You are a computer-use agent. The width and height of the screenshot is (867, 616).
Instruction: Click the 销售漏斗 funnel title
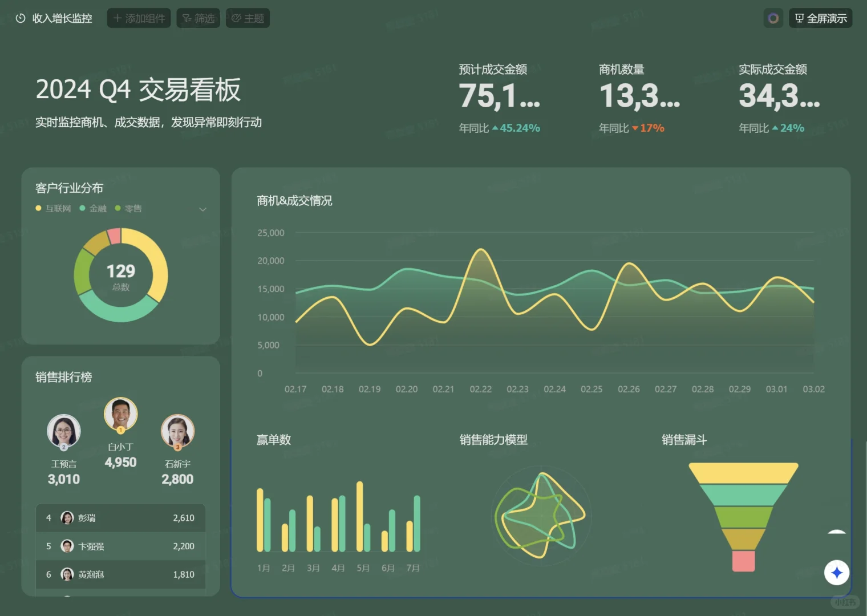(x=684, y=440)
